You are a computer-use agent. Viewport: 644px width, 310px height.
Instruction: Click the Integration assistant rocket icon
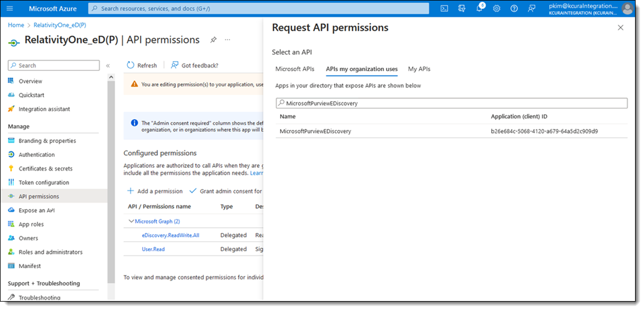click(x=12, y=109)
